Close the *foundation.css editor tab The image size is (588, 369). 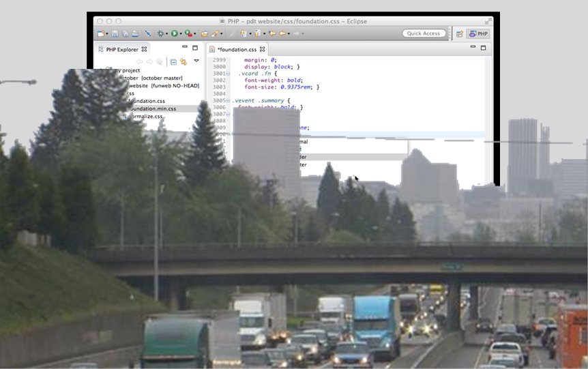click(x=262, y=49)
